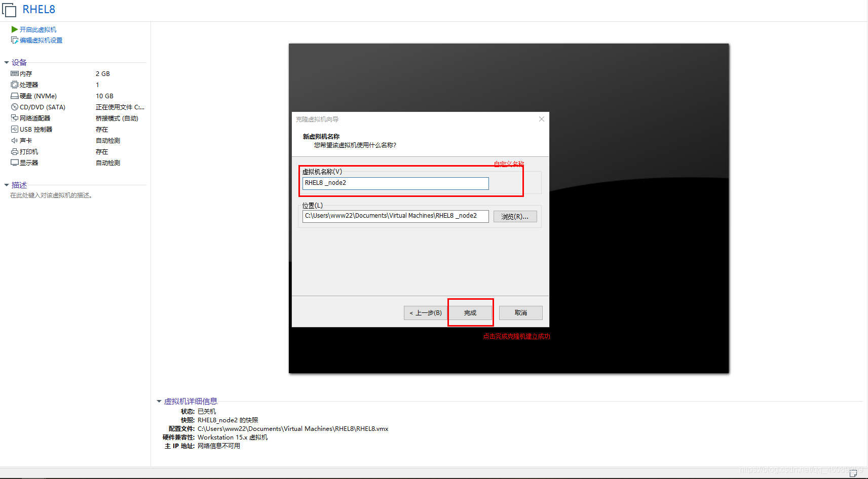Click the 声卡 label
The image size is (868, 479).
pos(26,140)
